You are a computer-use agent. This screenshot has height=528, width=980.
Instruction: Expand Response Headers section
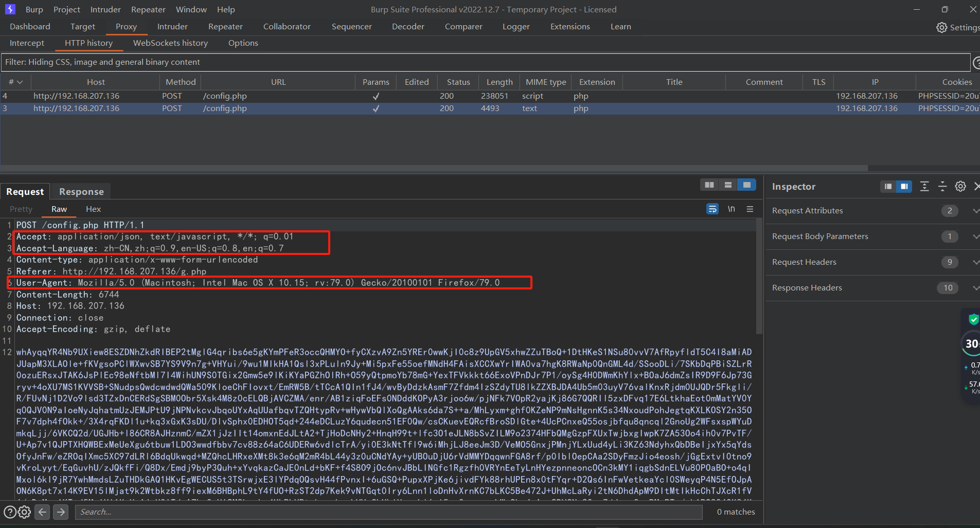pos(976,288)
